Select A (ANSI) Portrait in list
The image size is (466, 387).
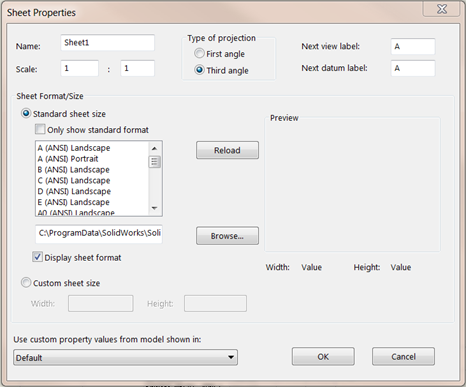tap(68, 159)
